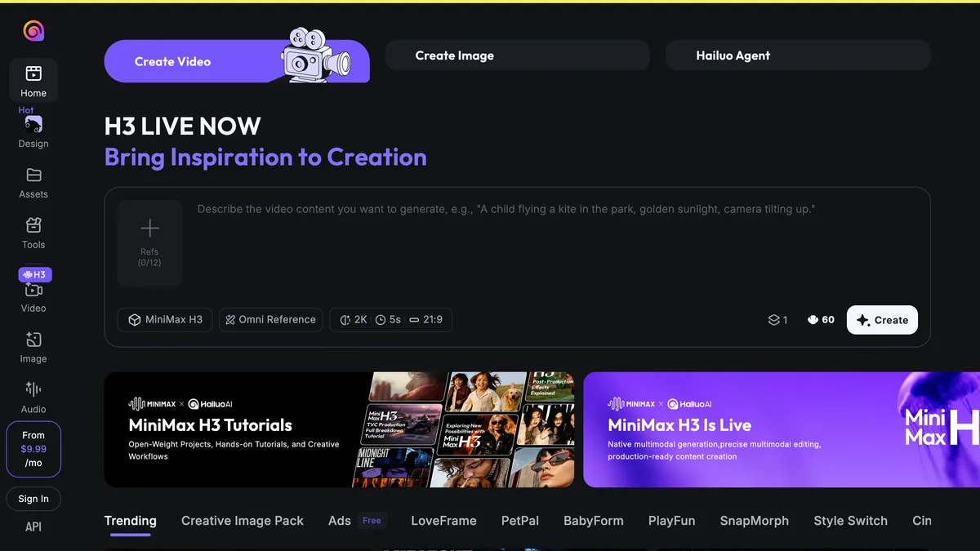Add reference files with plus Refs box
The width and height of the screenshot is (980, 551).
tap(149, 243)
